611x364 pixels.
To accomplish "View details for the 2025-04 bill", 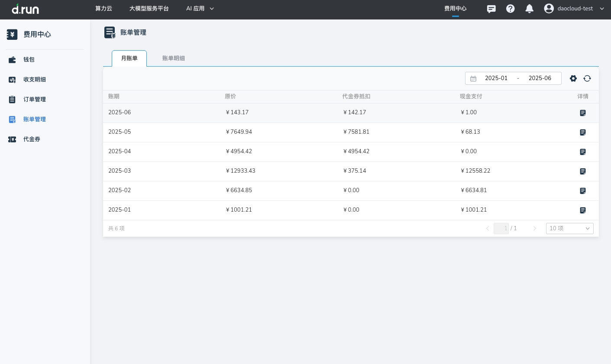I will click(x=583, y=152).
